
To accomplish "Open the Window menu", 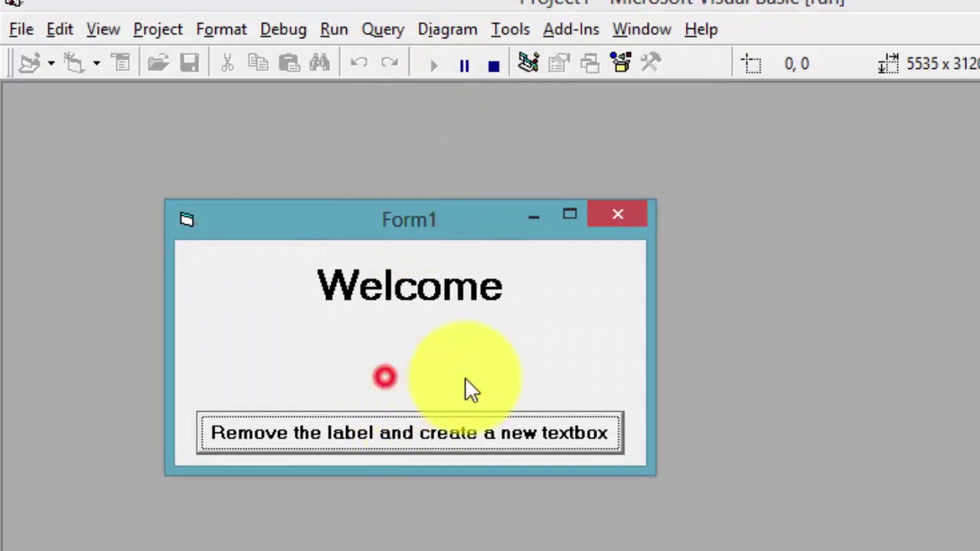I will click(642, 29).
